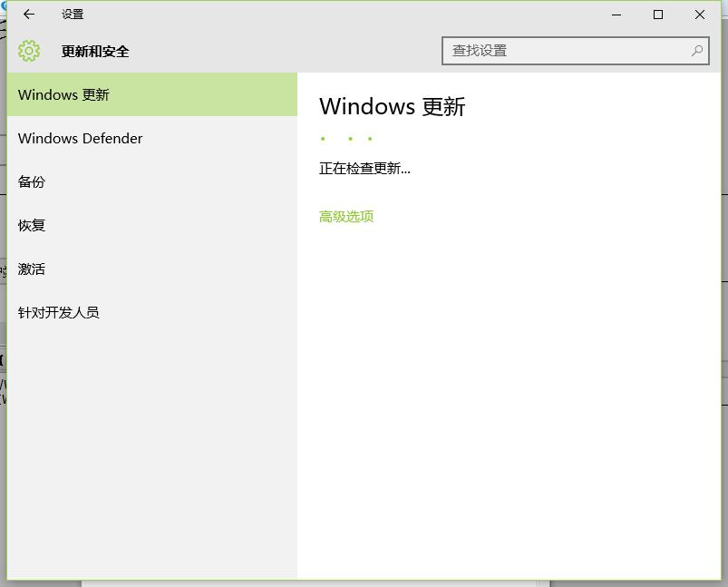This screenshot has height=587, width=728.
Task: Focus the 查找设置 search field
Action: [562, 51]
